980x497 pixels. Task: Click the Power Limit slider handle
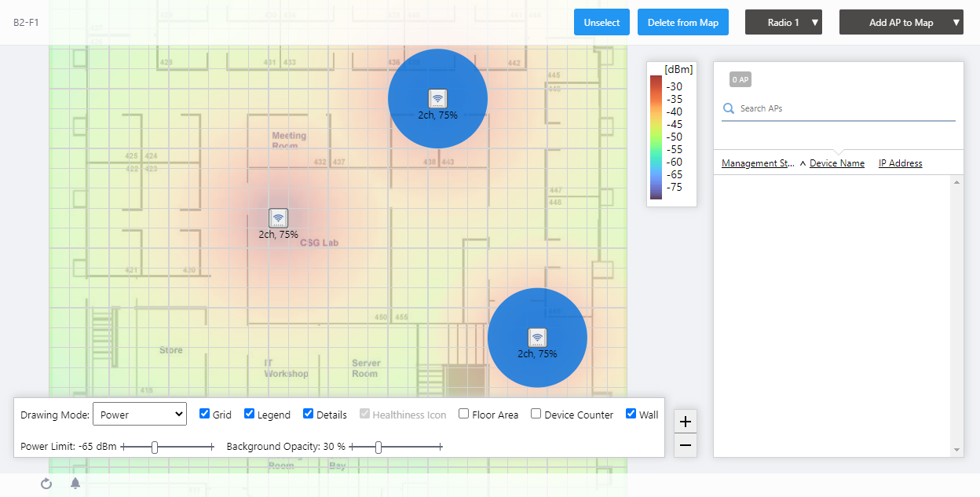155,447
